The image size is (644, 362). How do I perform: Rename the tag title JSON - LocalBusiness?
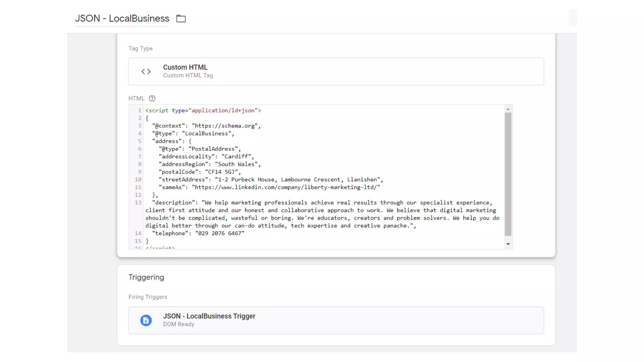[x=122, y=19]
